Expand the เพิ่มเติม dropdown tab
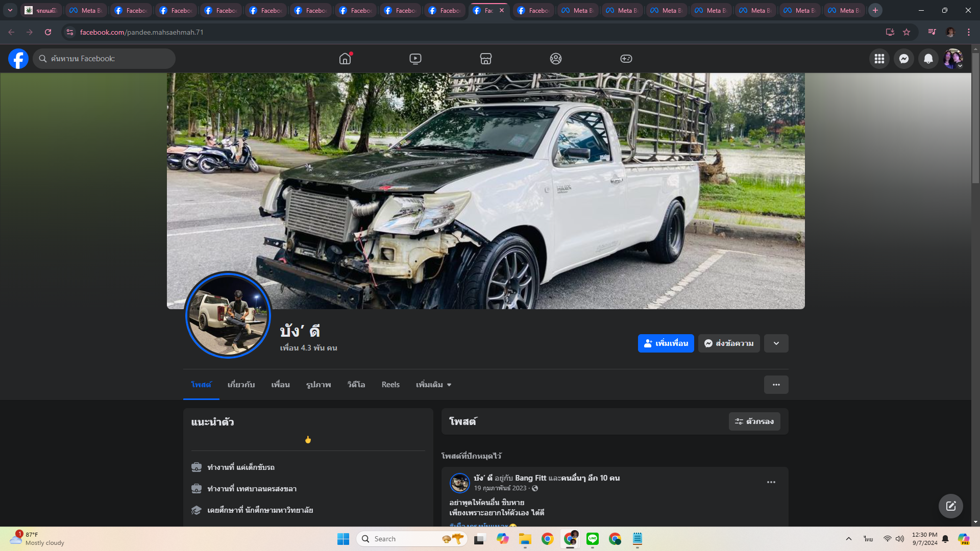 (x=433, y=385)
